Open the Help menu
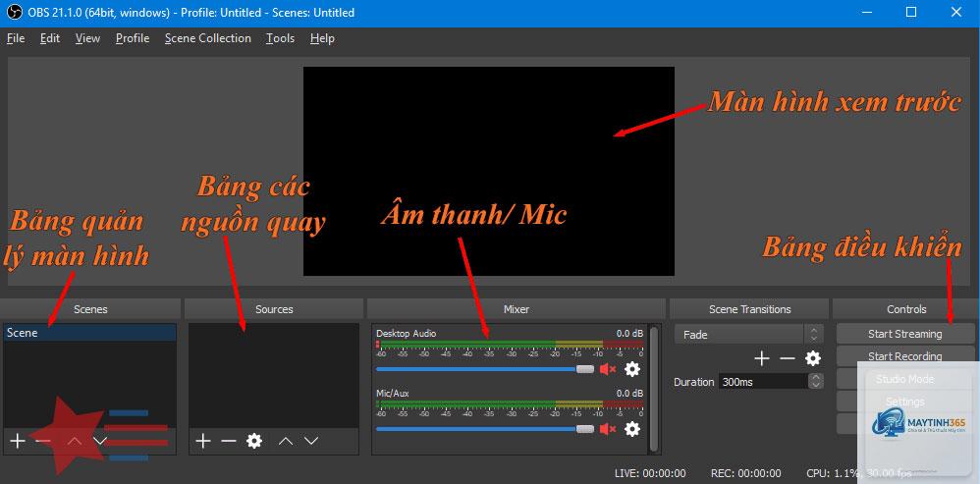This screenshot has width=980, height=484. click(x=322, y=38)
